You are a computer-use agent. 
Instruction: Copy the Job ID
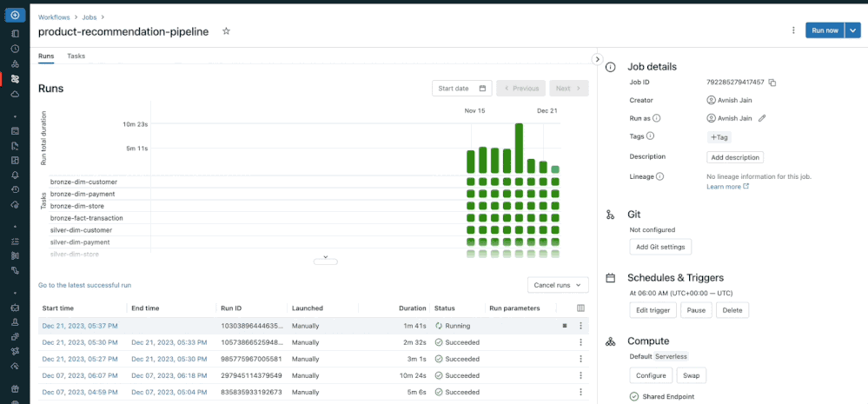click(772, 83)
